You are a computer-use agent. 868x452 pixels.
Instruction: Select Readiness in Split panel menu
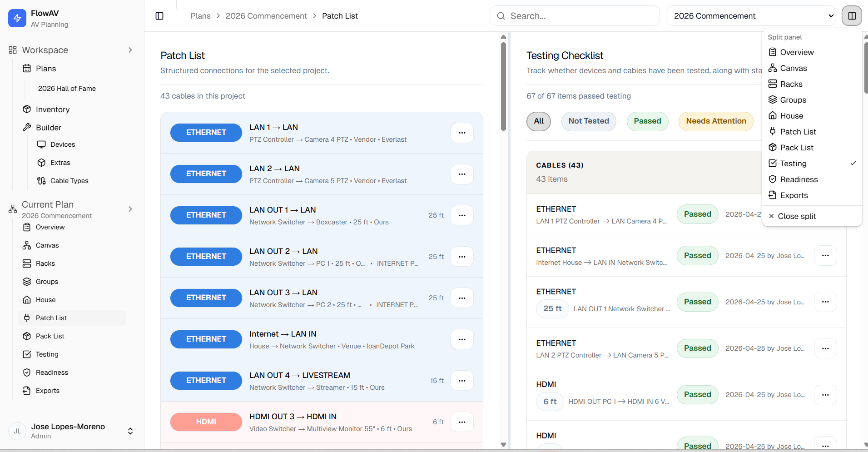coord(812,179)
